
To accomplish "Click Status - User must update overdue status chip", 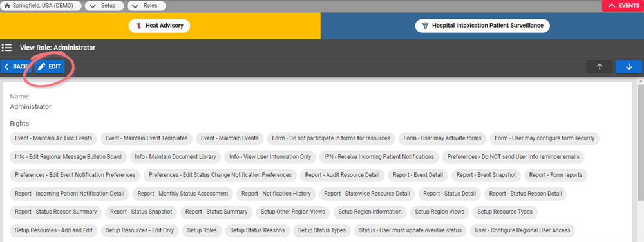I will coord(410,230).
